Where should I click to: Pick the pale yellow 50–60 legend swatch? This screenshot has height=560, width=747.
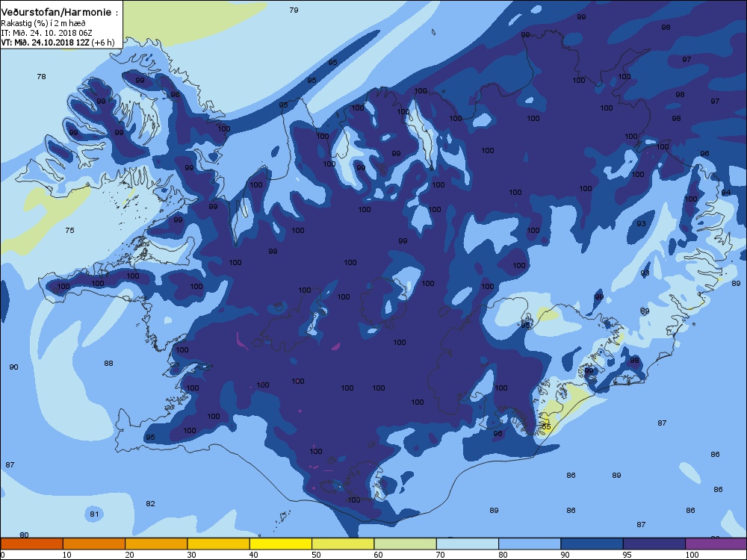coord(343,544)
